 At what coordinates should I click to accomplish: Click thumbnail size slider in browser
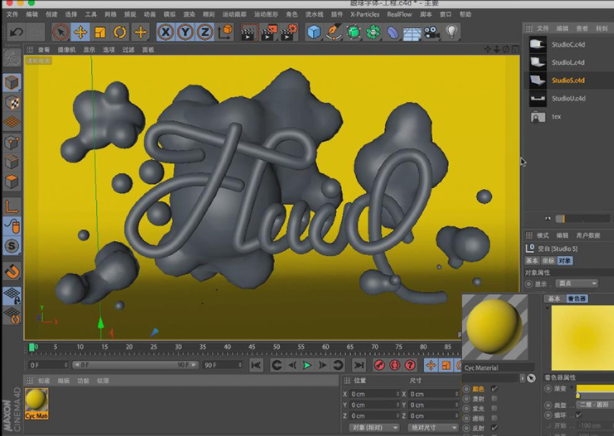click(x=582, y=219)
